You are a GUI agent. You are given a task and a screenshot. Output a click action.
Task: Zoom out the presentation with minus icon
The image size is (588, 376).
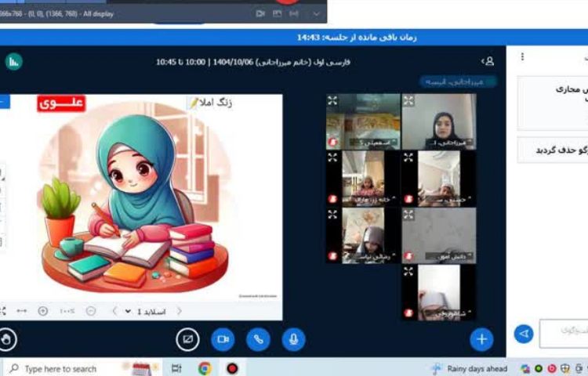coord(91,311)
